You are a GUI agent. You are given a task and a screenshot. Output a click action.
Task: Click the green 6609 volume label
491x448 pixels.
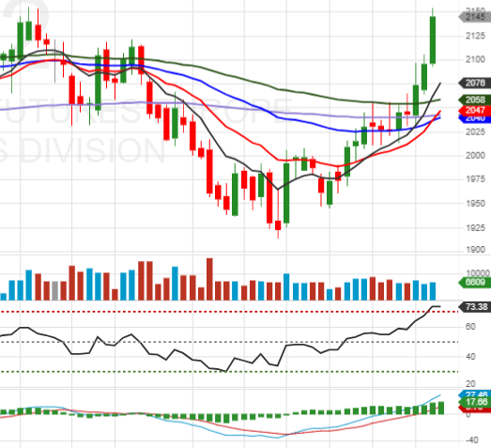[475, 282]
